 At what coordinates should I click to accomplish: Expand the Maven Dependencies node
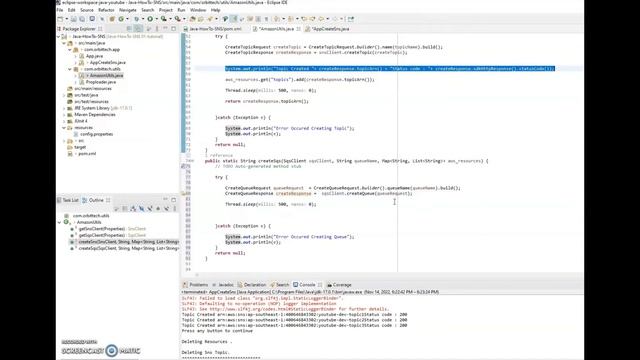tap(64, 115)
